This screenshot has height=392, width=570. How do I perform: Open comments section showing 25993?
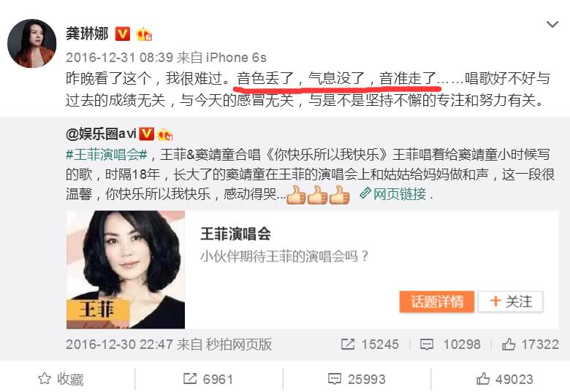point(357,380)
